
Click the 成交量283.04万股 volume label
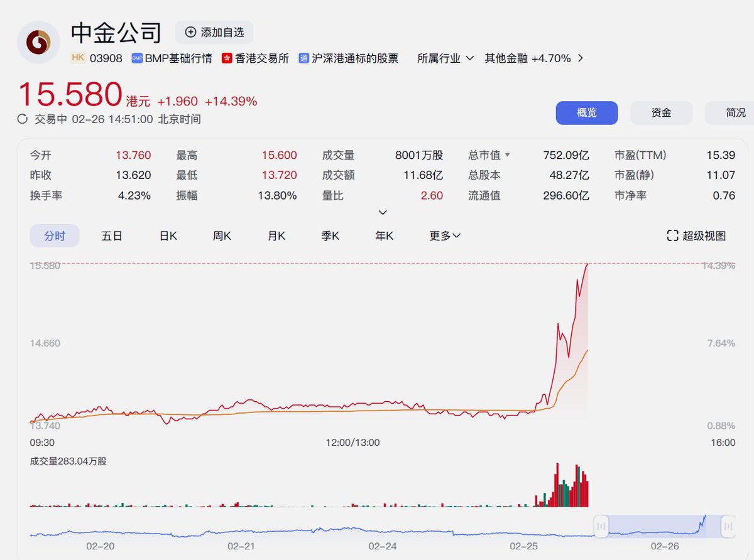tap(68, 461)
